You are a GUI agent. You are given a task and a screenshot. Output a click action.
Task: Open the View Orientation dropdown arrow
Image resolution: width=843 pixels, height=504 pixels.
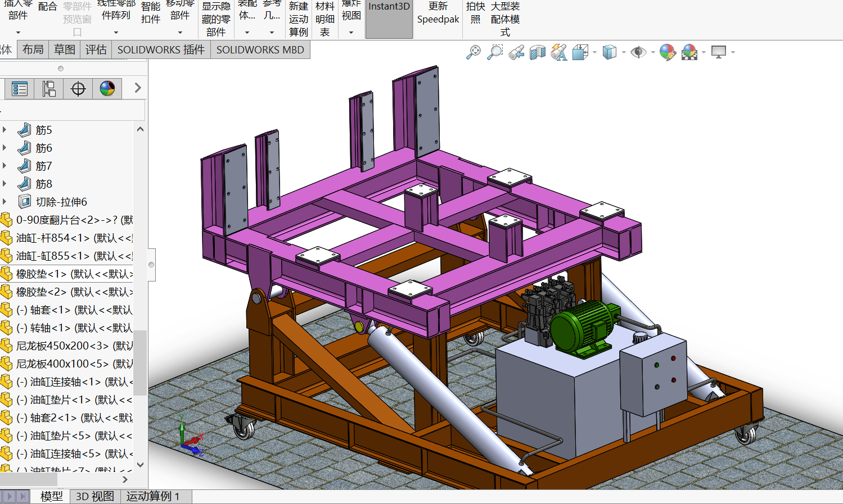click(594, 53)
